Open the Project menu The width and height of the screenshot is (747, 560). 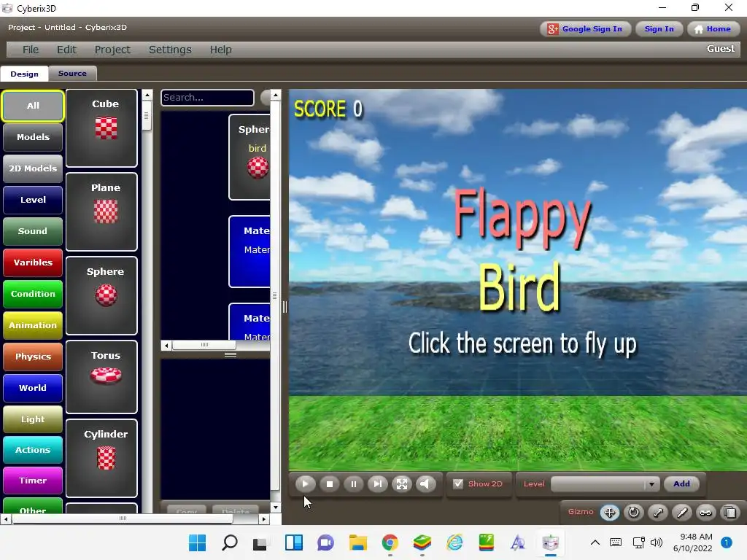coord(112,50)
